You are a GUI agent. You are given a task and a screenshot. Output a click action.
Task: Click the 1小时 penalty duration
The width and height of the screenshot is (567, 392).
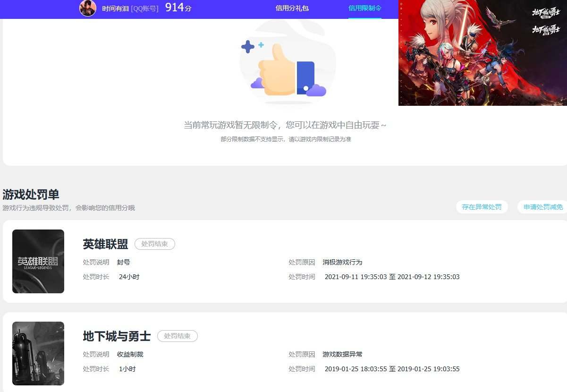(x=127, y=369)
